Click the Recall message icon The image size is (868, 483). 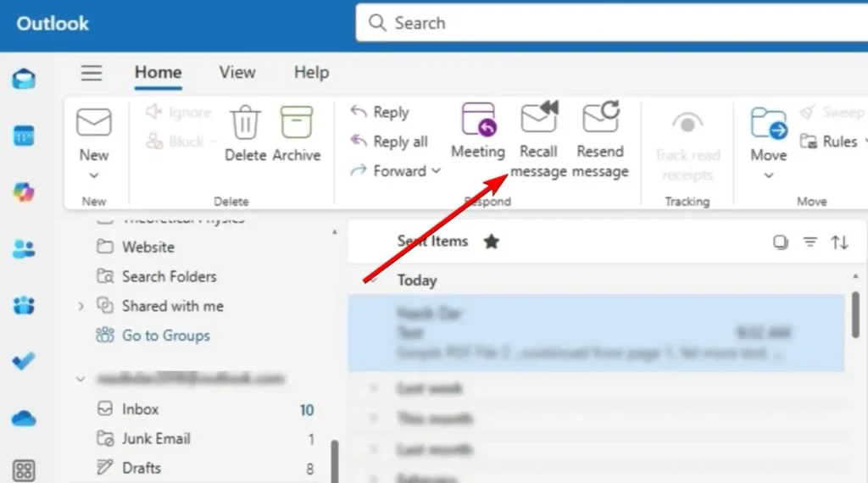[x=538, y=119]
